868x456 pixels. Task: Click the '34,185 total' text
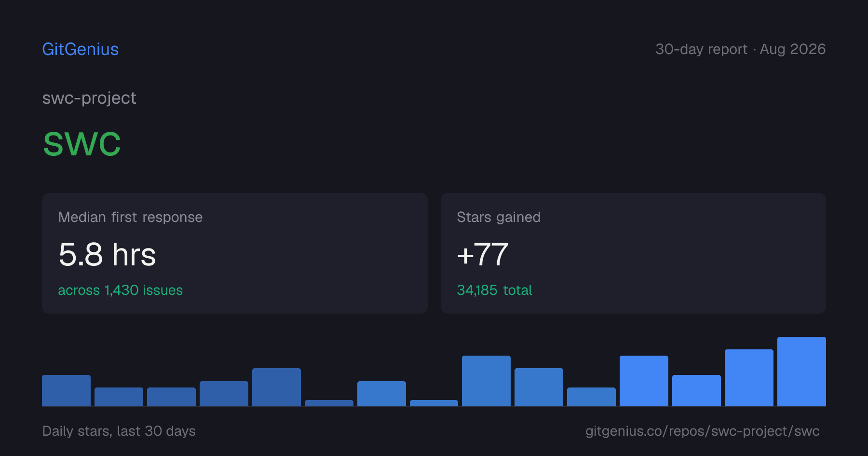coord(494,290)
